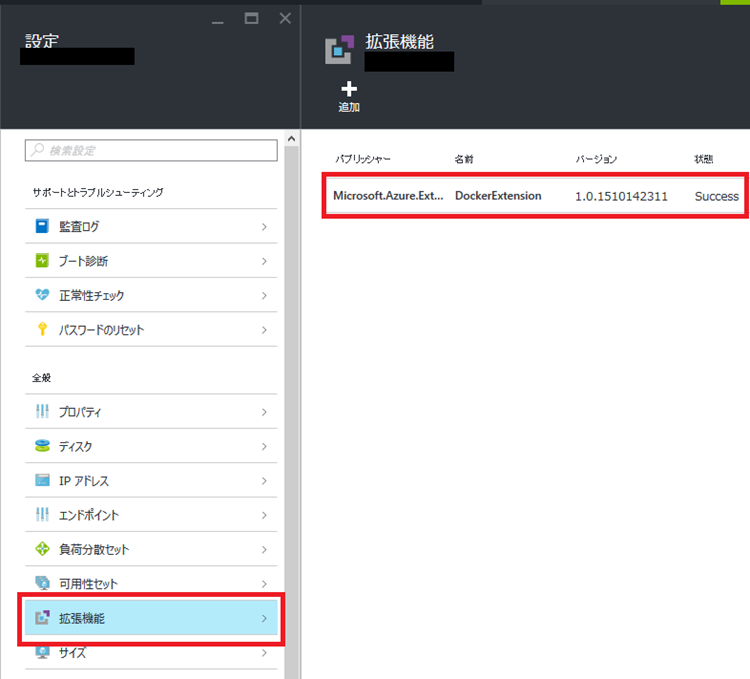
Task: Expand サイズ chevron arrow
Action: click(x=264, y=653)
